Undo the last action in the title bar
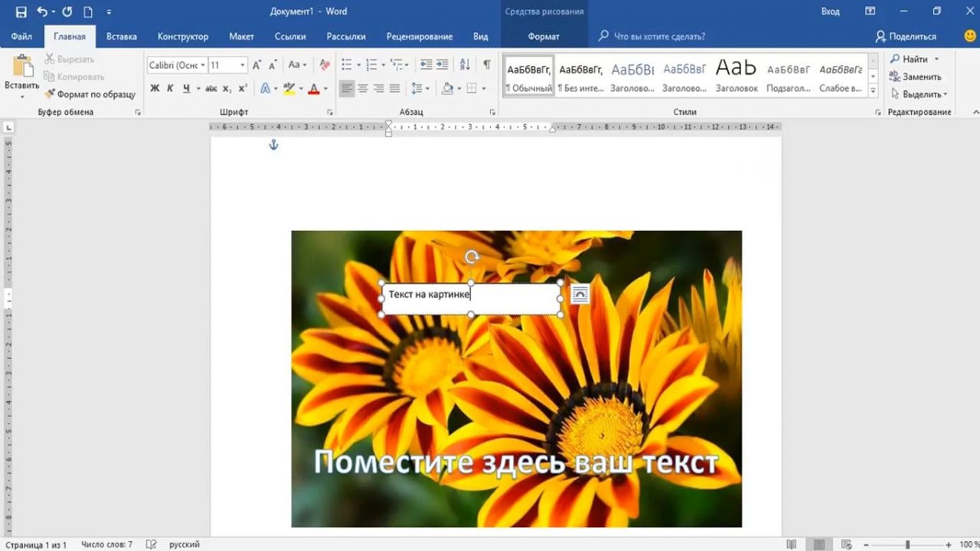 42,11
